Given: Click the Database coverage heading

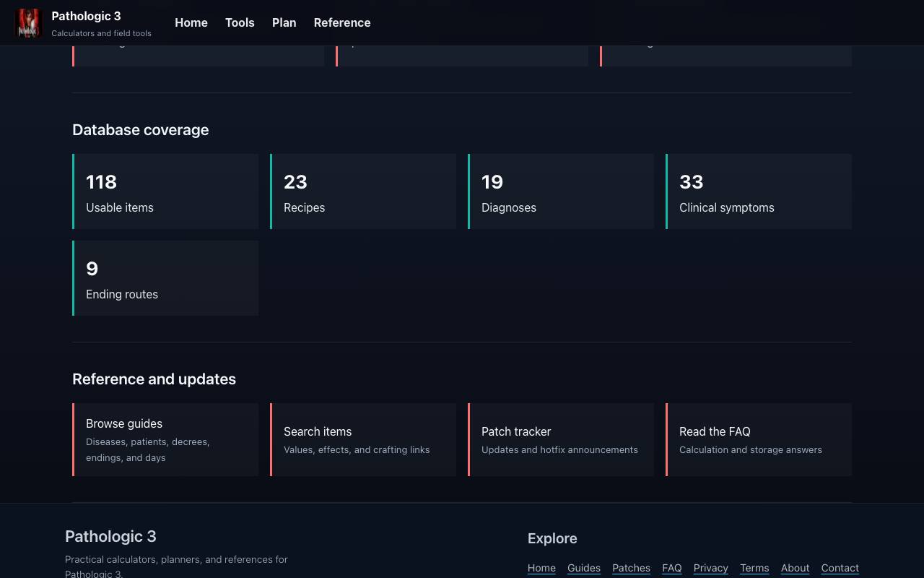Looking at the screenshot, I should (x=141, y=130).
